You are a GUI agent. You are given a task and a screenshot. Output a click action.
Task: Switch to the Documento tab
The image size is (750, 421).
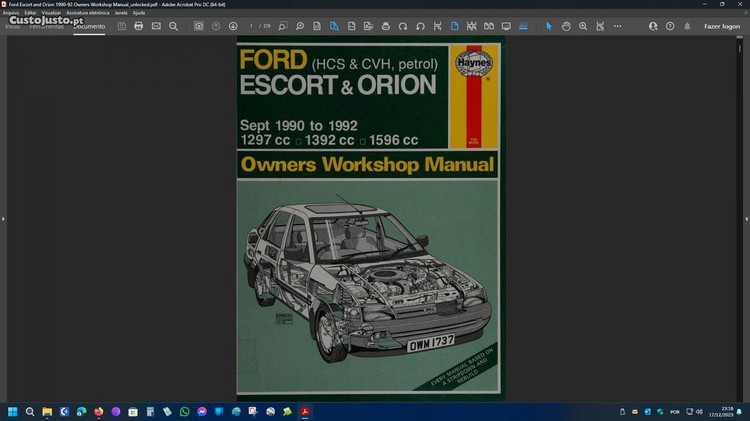click(x=89, y=26)
